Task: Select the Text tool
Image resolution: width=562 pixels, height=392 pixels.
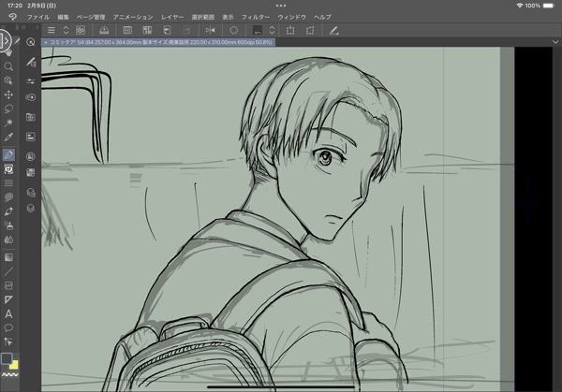Action: point(8,314)
